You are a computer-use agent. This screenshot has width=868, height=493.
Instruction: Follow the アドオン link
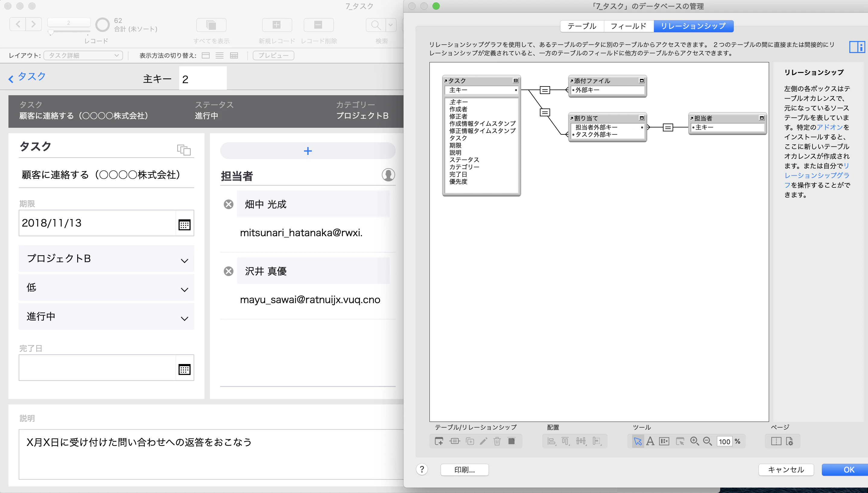(x=830, y=127)
